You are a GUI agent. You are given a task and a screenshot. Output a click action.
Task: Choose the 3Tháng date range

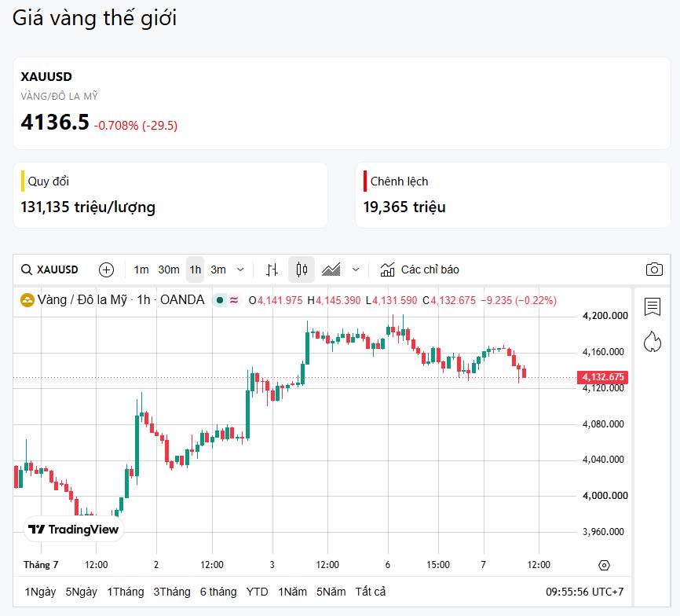pos(172,592)
